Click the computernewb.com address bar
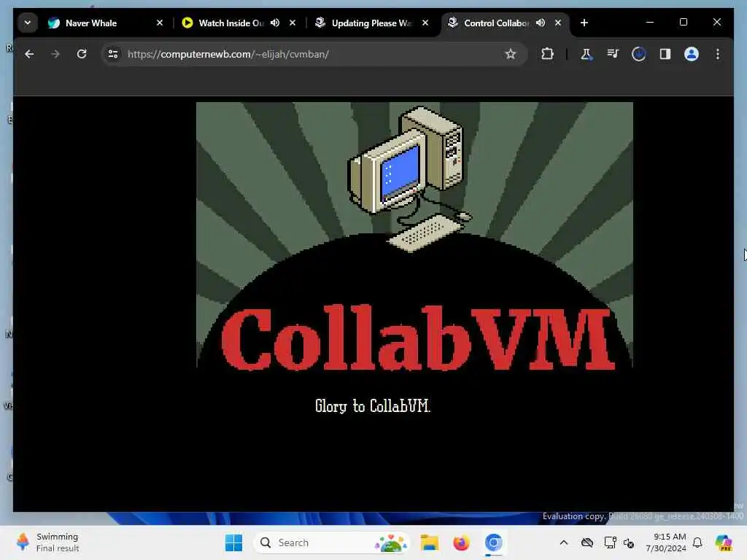 click(x=312, y=54)
